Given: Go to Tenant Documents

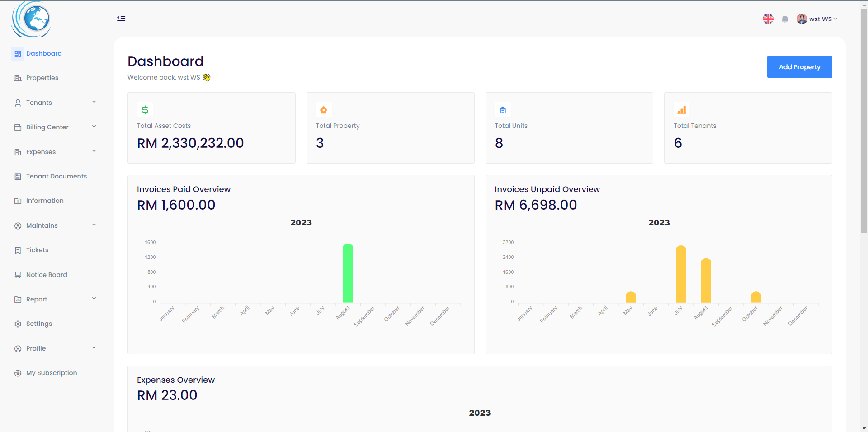Looking at the screenshot, I should [56, 176].
